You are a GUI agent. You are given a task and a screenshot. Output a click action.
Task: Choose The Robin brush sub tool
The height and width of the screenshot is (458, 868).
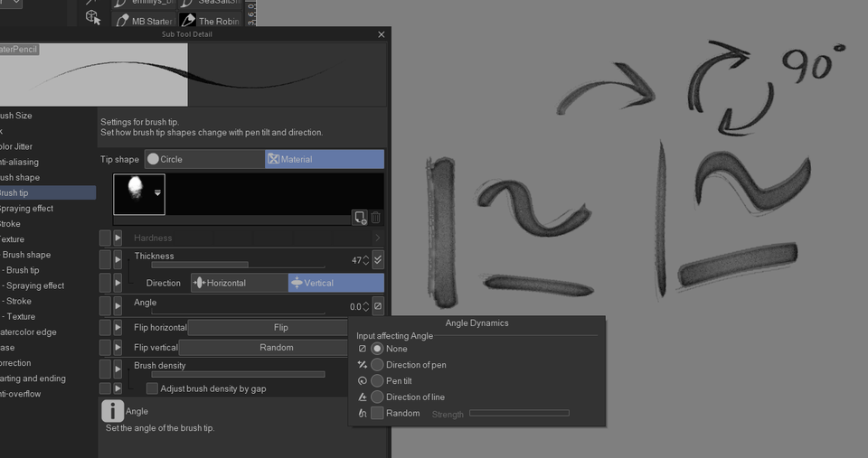pyautogui.click(x=211, y=21)
